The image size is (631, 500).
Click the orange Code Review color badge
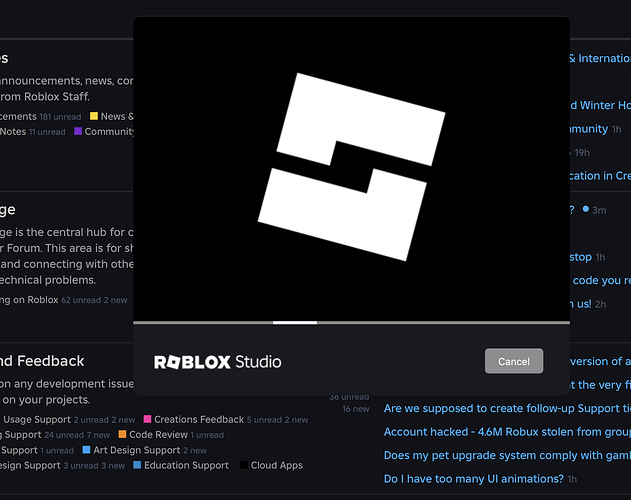tap(122, 434)
